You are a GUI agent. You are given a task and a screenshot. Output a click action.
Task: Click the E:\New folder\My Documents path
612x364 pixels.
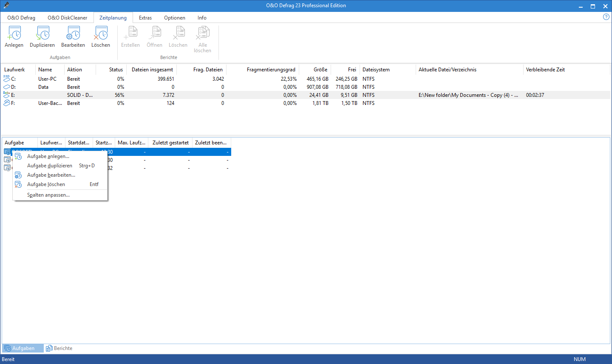[x=468, y=95]
